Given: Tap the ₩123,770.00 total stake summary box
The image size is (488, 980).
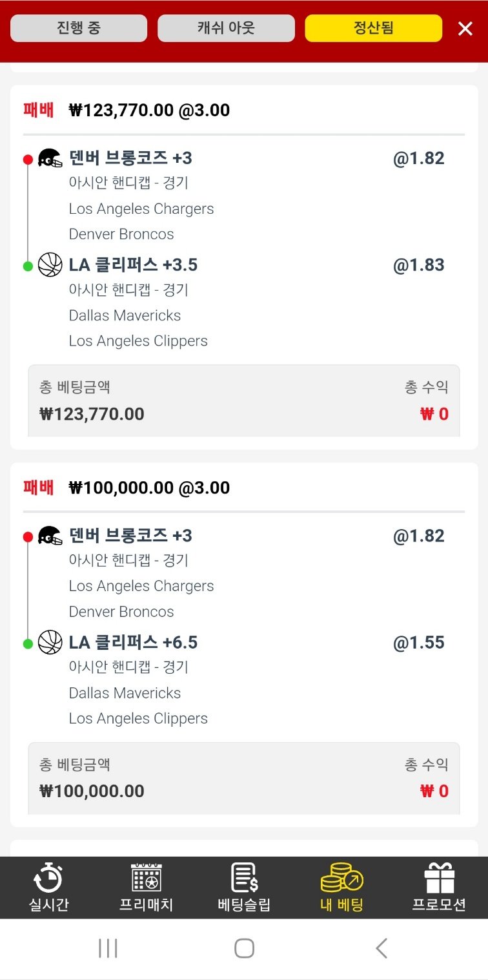Looking at the screenshot, I should click(243, 401).
